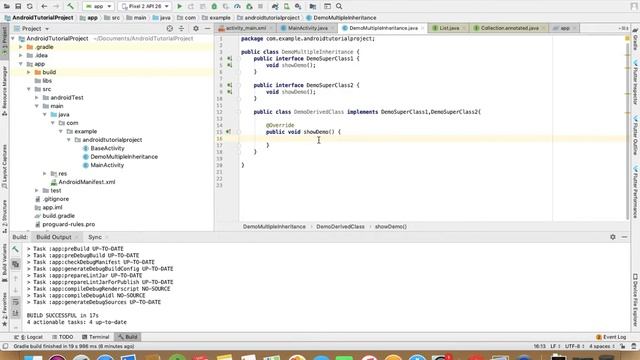The width and height of the screenshot is (640, 360).
Task: Toggle the Layout Captures side tab
Action: 4,167
